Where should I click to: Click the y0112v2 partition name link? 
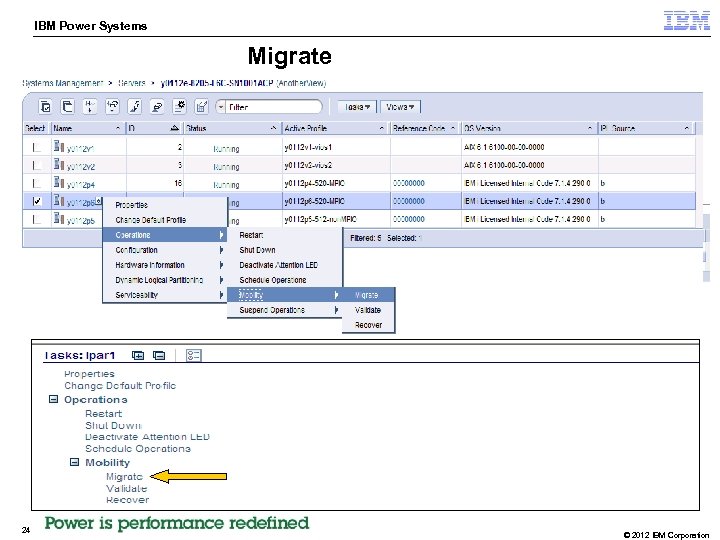80,167
